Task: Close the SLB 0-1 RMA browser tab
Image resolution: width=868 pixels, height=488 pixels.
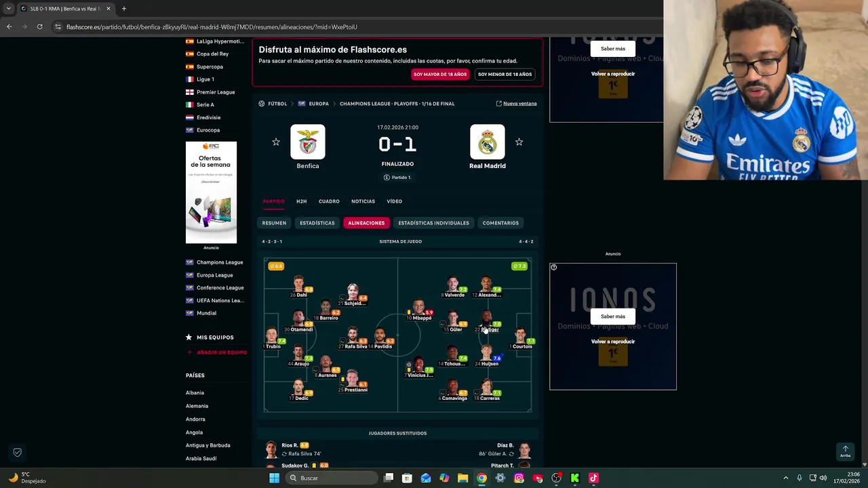Action: click(108, 9)
